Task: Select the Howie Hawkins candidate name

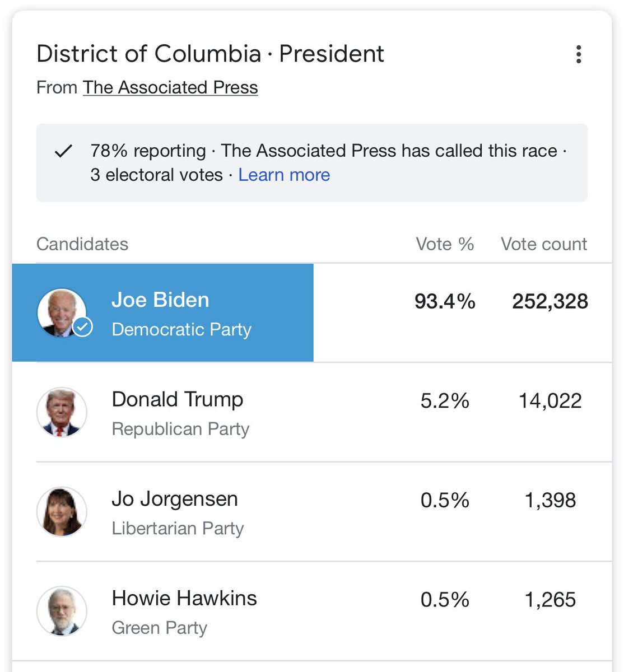Action: (x=184, y=598)
